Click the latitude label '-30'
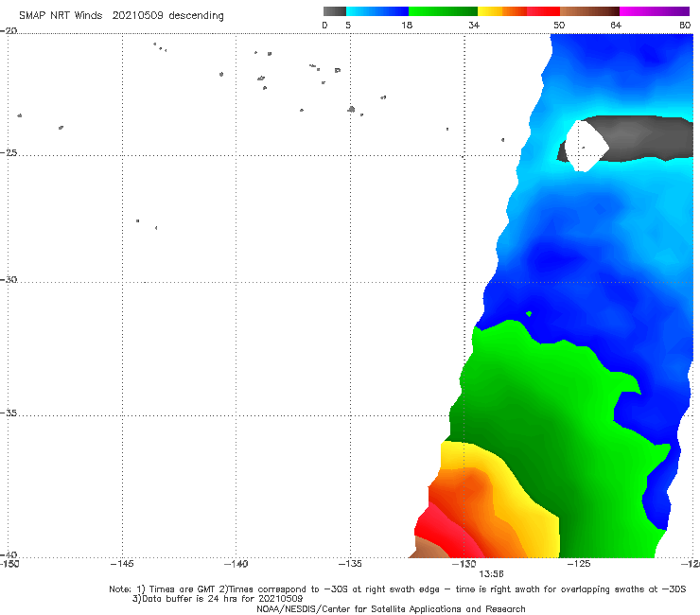 (9, 279)
